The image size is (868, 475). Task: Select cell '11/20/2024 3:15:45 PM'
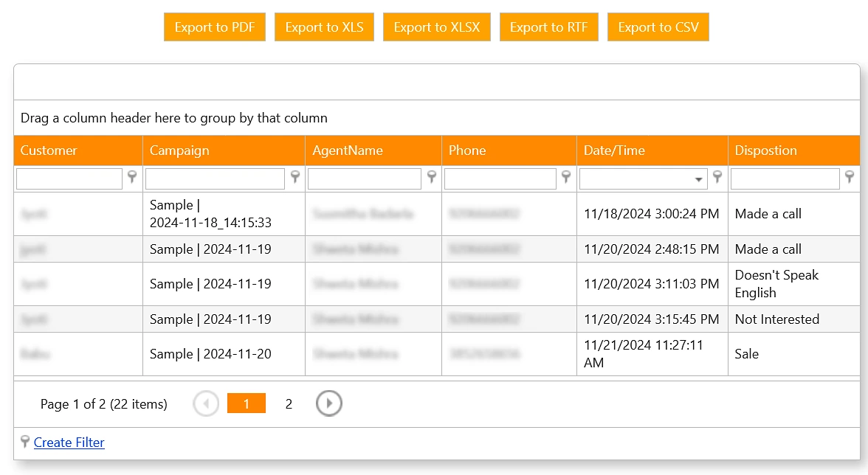[x=652, y=319]
